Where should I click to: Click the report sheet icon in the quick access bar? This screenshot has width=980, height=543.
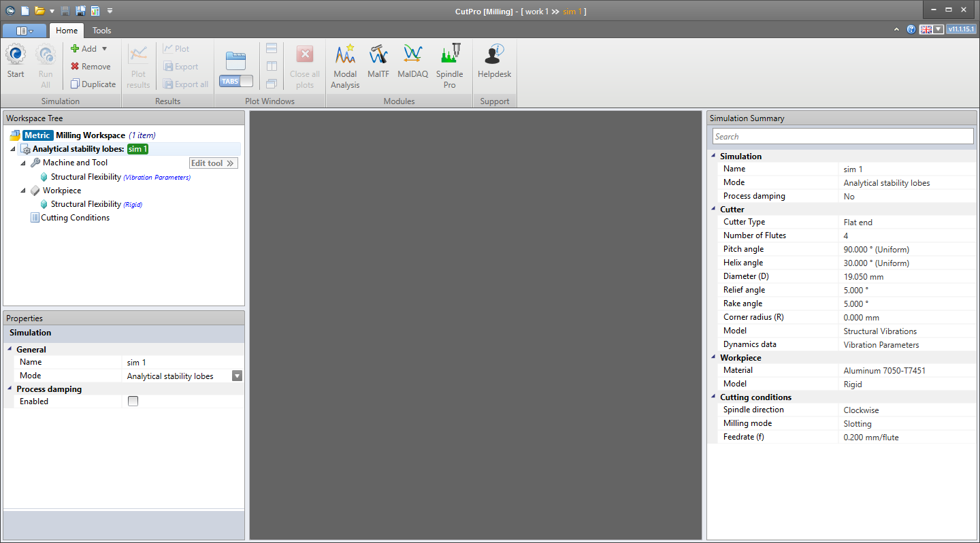coord(95,11)
